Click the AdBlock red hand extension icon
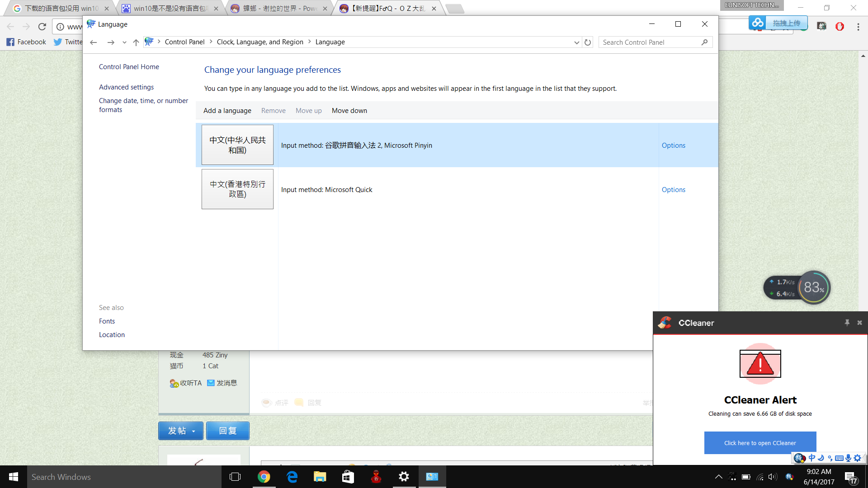The width and height of the screenshot is (868, 488). point(840,27)
